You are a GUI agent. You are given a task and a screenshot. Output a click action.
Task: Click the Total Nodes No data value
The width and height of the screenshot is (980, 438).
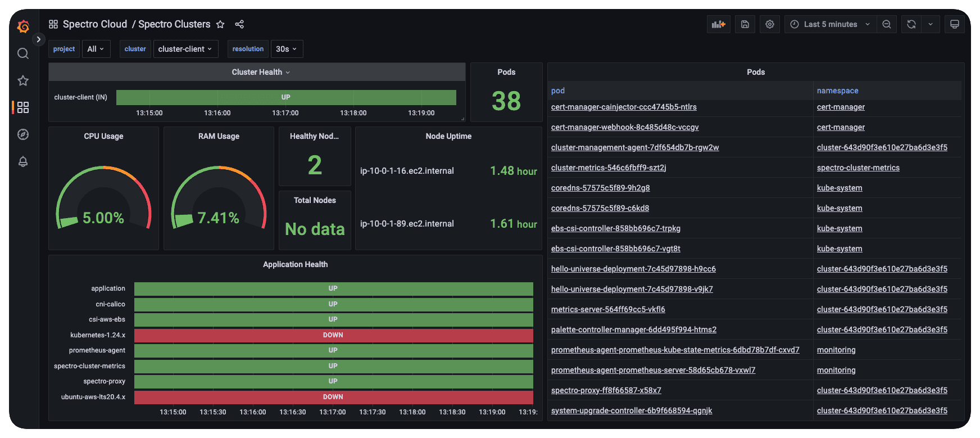315,229
